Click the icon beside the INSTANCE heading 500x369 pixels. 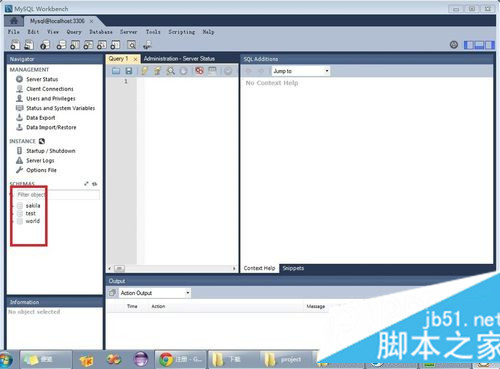point(42,141)
